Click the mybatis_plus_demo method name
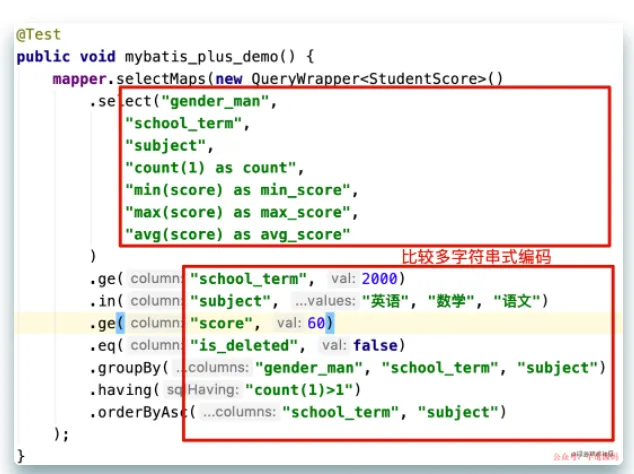The image size is (634, 474). coord(201,57)
